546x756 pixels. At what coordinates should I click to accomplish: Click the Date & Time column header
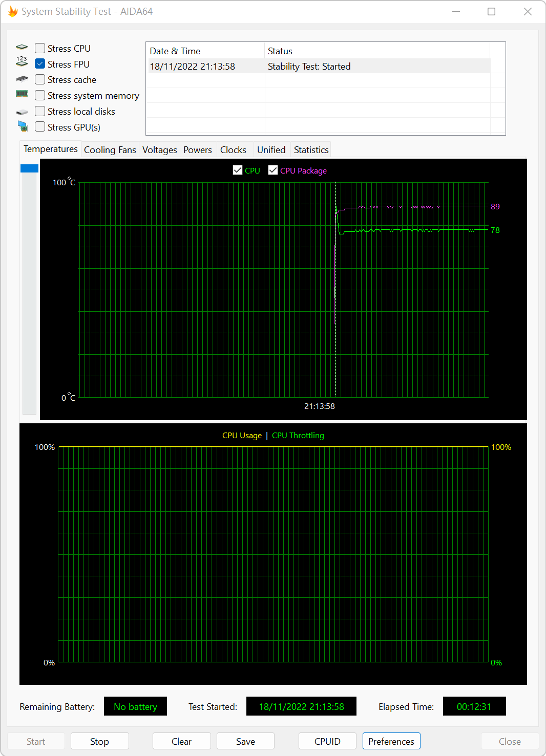pyautogui.click(x=205, y=51)
